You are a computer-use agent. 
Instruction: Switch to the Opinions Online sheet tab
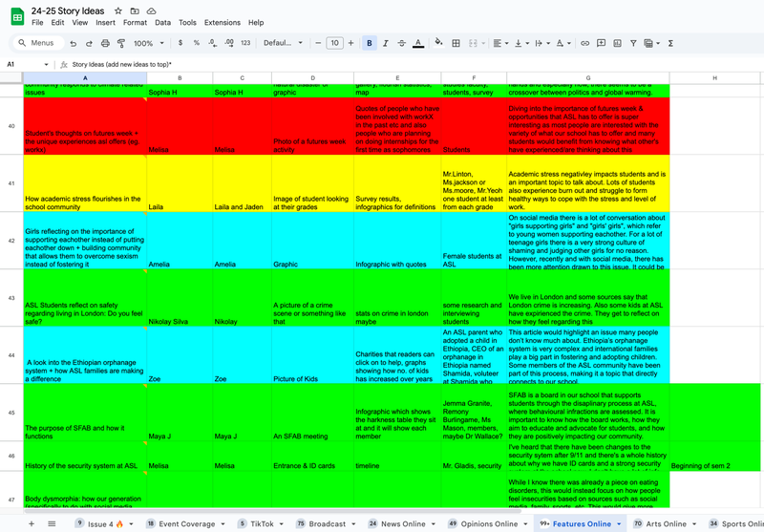click(x=487, y=523)
